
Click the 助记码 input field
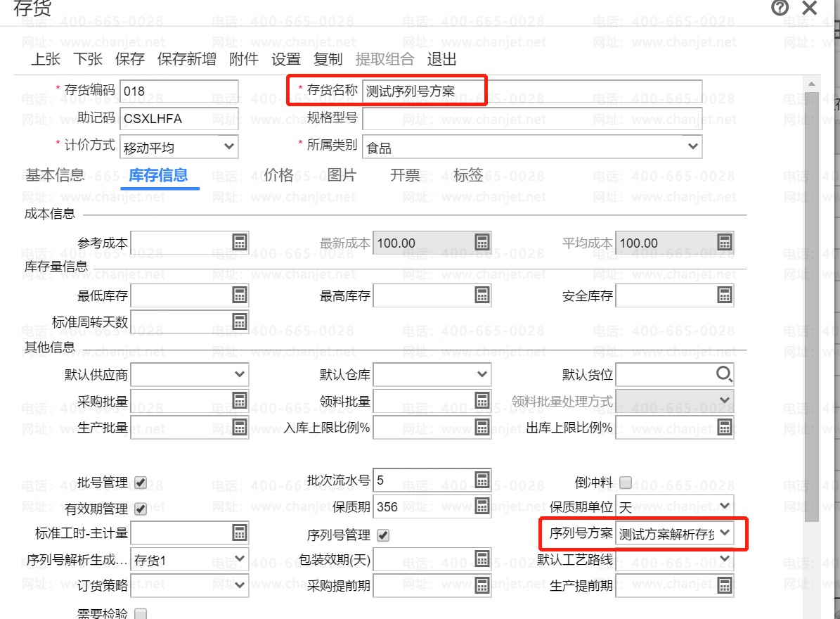coord(179,118)
